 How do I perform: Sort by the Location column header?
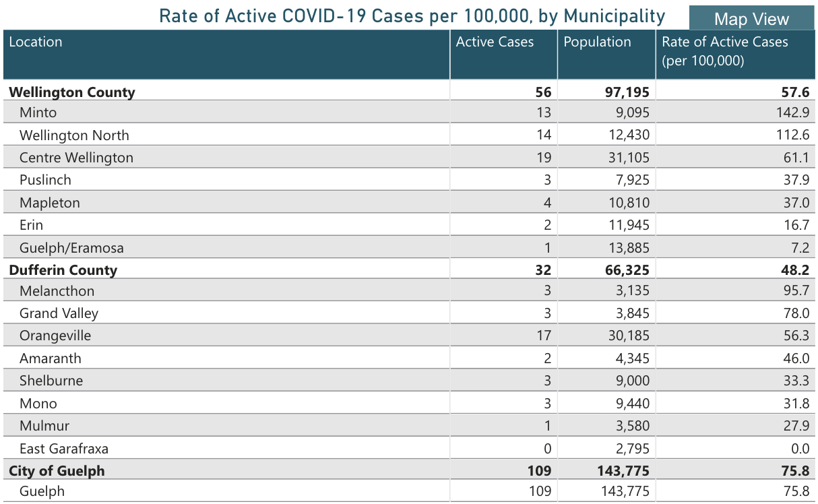pos(36,42)
